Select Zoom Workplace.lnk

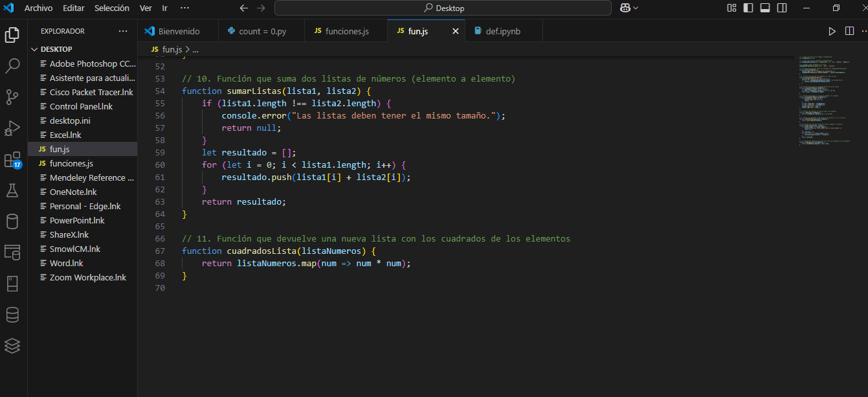coord(83,277)
